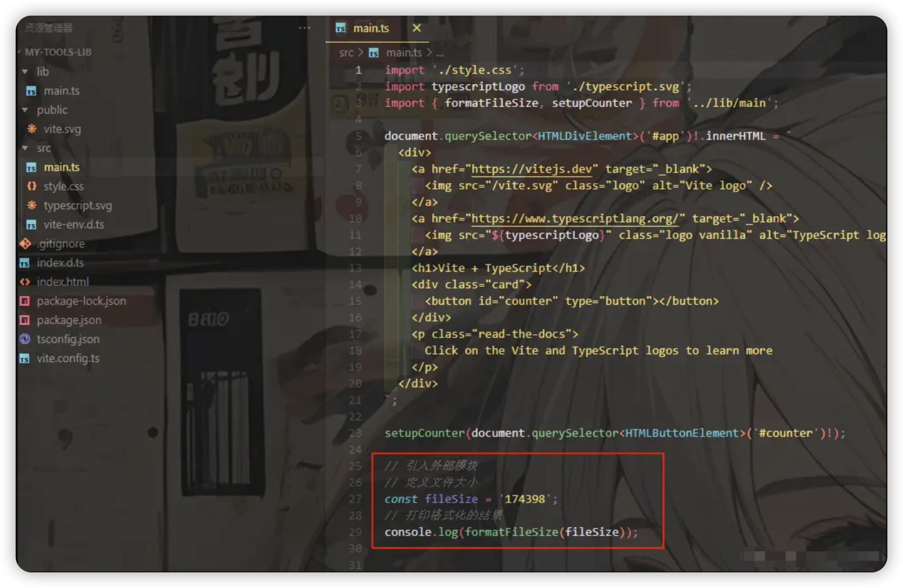Open main.ts inside the lib folder
This screenshot has width=903, height=588.
point(61,91)
